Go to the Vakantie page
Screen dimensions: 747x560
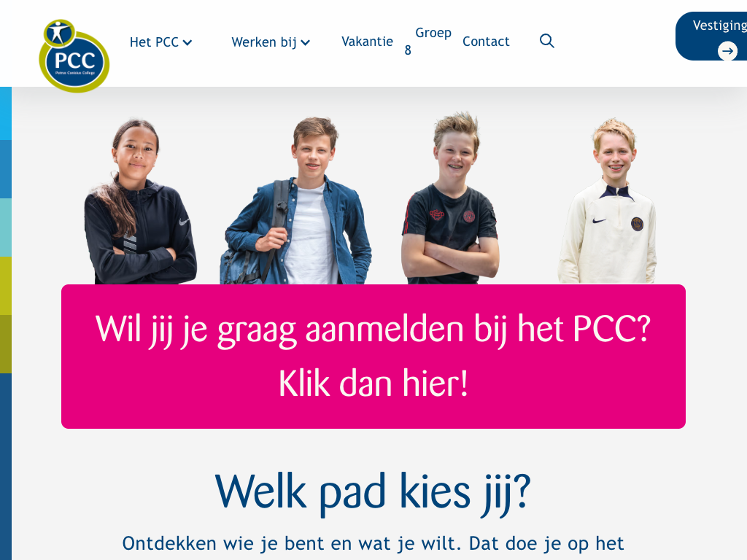point(368,42)
